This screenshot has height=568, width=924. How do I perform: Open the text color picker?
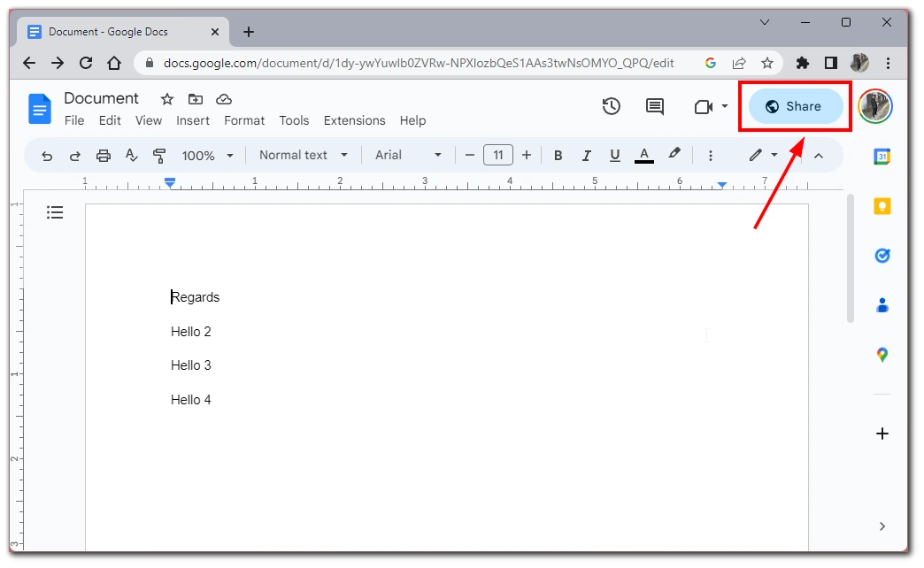(x=644, y=156)
